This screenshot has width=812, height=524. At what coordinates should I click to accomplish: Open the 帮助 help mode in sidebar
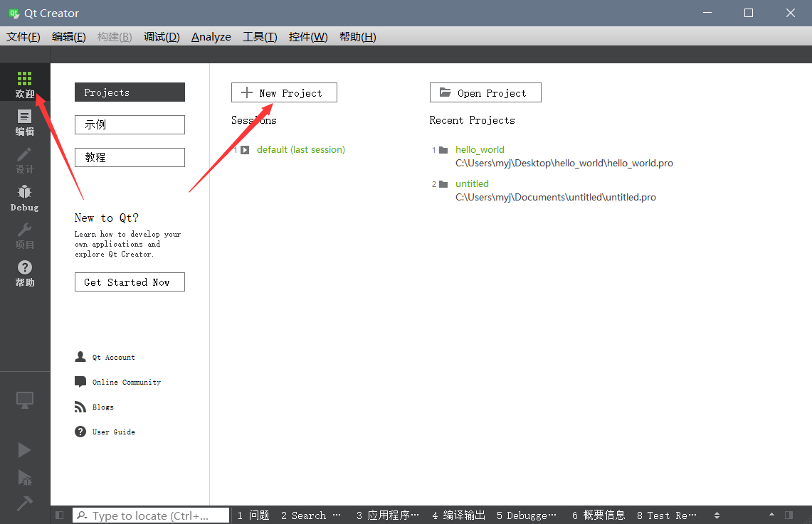tap(25, 274)
